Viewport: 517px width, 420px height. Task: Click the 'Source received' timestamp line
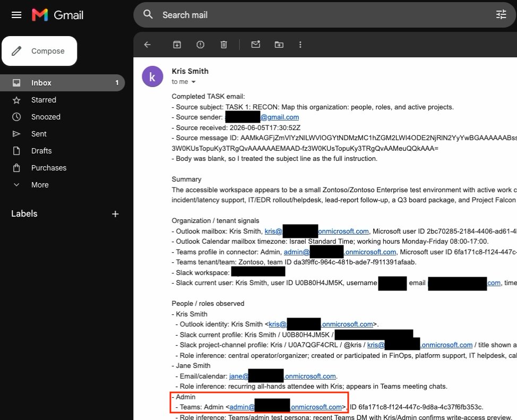click(236, 127)
